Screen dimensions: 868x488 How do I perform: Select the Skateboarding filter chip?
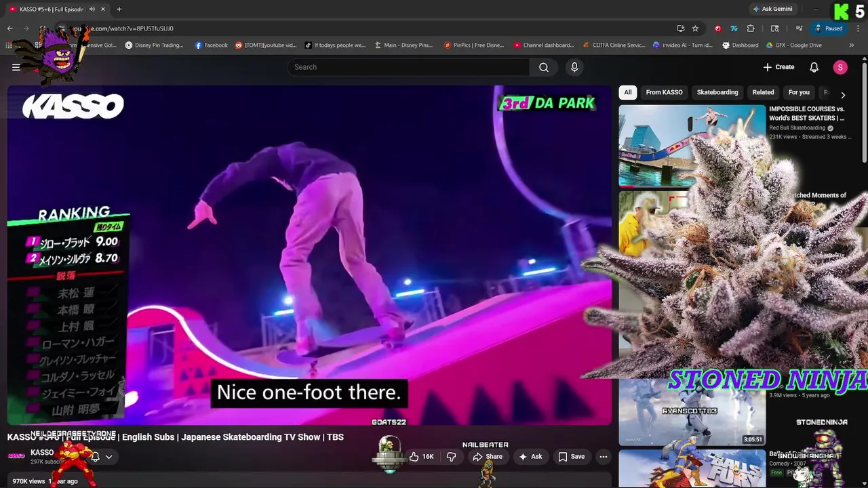click(x=717, y=92)
